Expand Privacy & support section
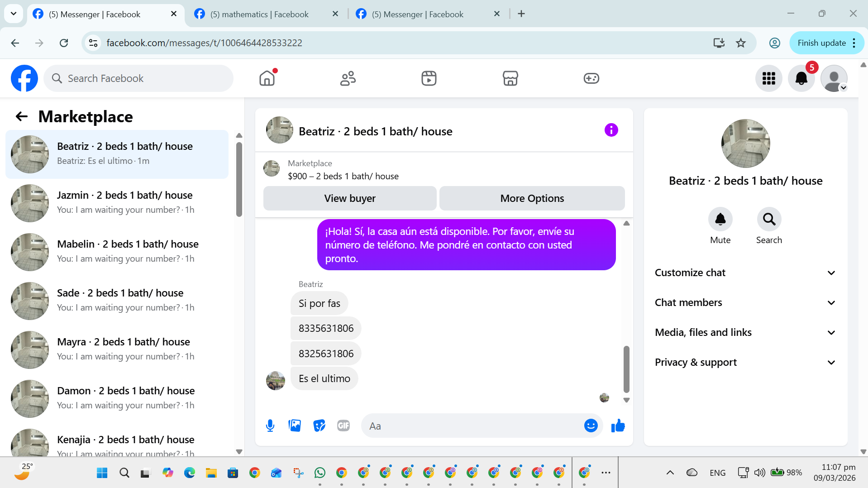 745,363
